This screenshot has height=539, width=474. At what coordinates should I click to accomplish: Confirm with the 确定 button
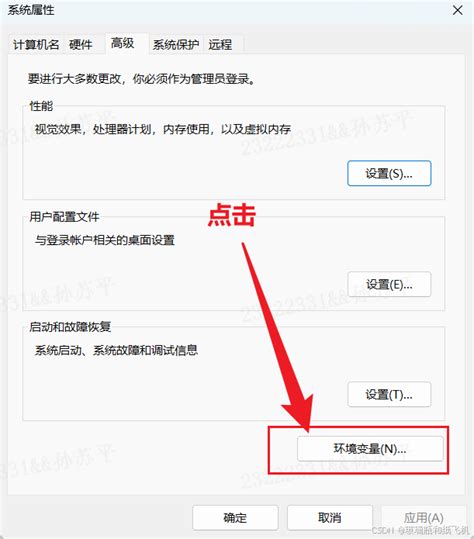235,518
